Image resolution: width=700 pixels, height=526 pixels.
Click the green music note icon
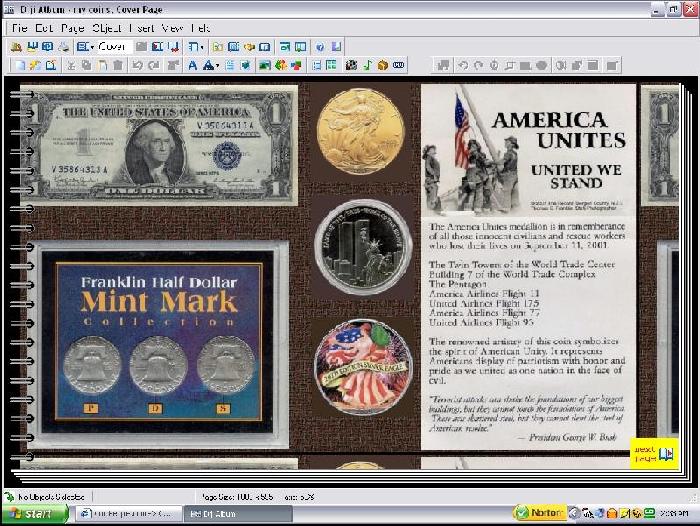(x=367, y=65)
